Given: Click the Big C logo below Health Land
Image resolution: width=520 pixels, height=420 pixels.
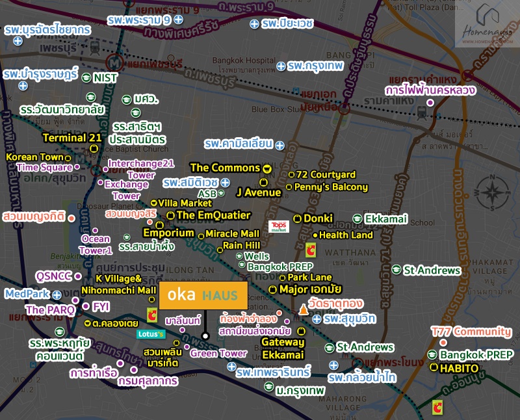Looking at the screenshot, I should (311, 250).
